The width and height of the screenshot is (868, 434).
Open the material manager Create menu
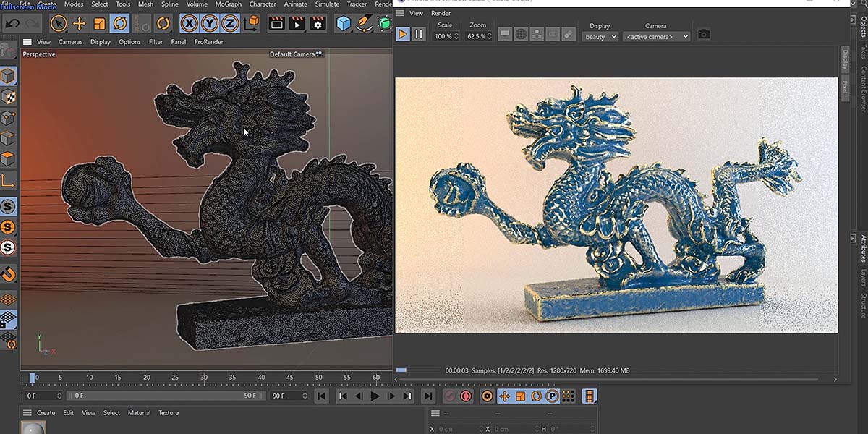click(x=46, y=413)
